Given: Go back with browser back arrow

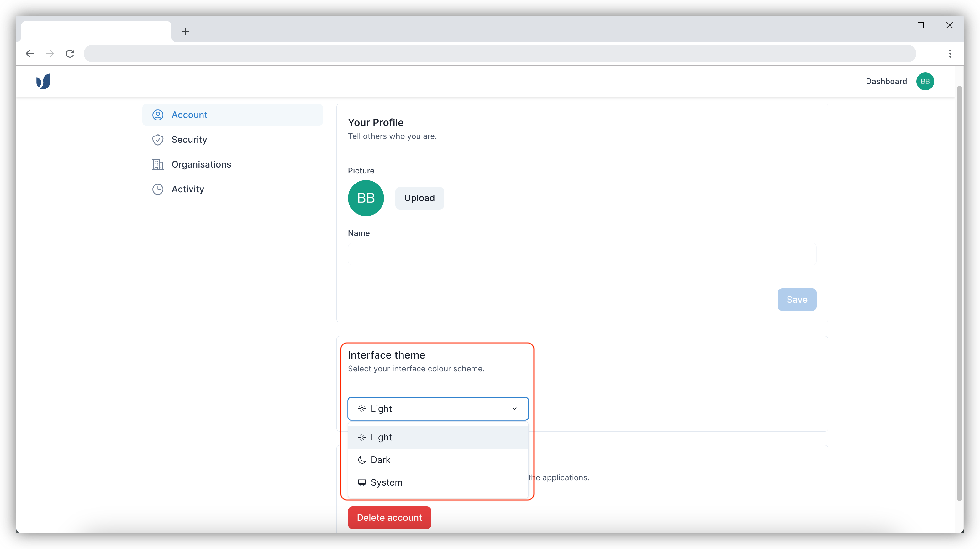Looking at the screenshot, I should 30,54.
